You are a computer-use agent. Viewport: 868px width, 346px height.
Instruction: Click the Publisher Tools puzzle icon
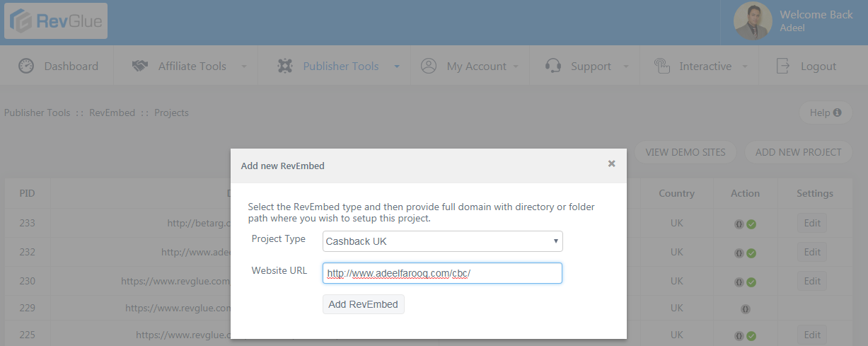point(285,66)
